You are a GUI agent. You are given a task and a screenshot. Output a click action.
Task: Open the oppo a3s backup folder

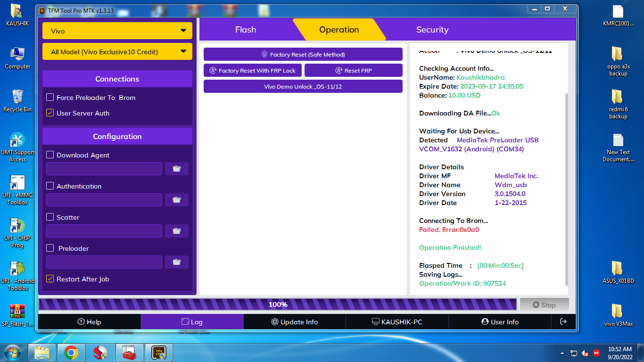pyautogui.click(x=618, y=61)
